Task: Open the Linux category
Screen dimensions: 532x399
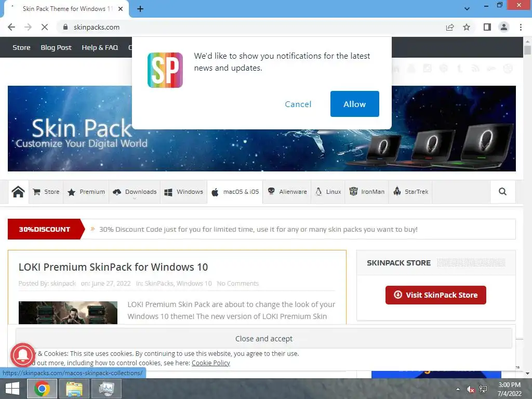Action: coord(328,192)
